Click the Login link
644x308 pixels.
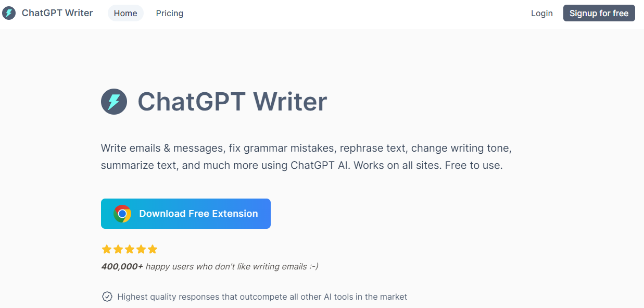point(542,13)
